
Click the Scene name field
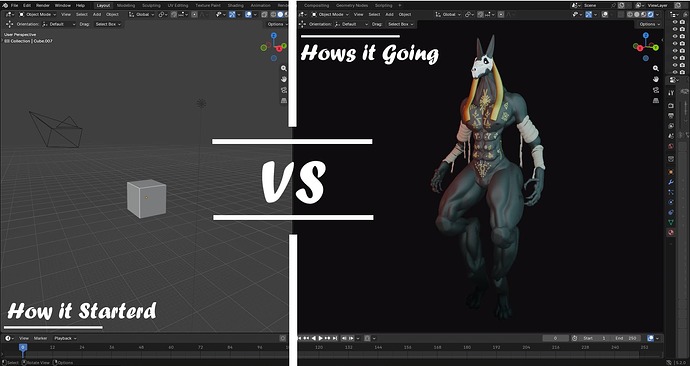tap(597, 5)
